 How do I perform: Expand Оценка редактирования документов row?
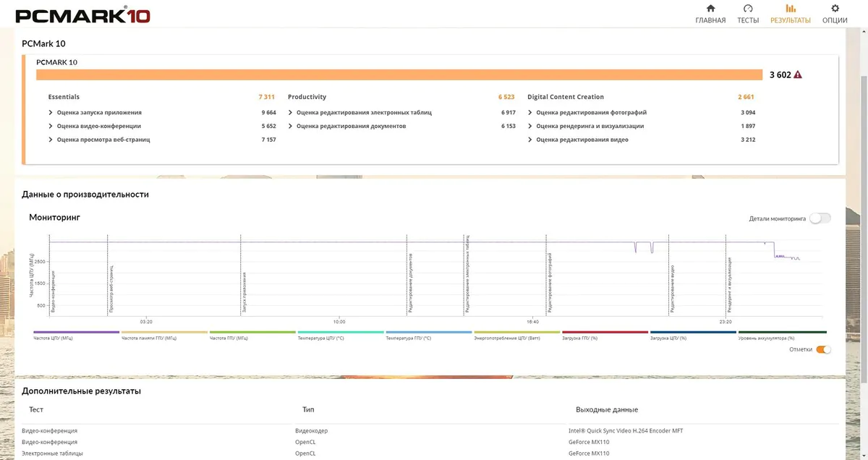(x=290, y=126)
